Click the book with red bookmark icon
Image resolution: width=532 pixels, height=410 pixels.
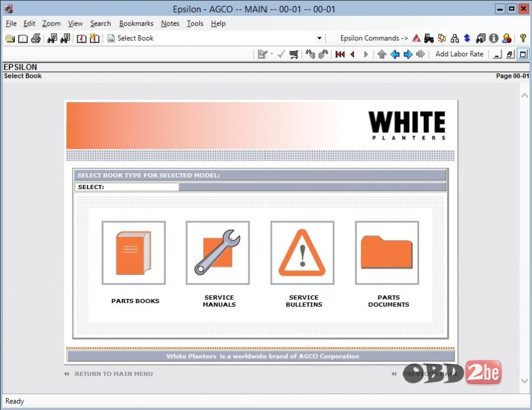[82, 38]
